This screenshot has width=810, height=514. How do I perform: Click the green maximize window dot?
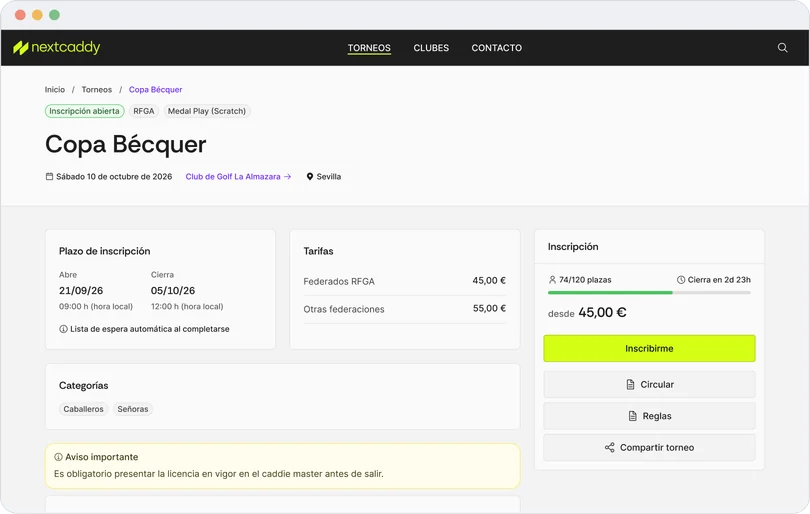pos(54,15)
